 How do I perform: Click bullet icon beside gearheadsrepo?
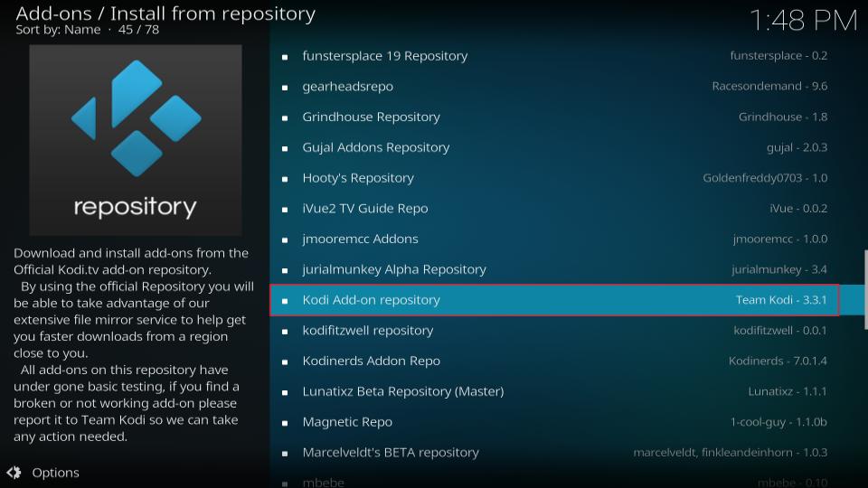(285, 88)
